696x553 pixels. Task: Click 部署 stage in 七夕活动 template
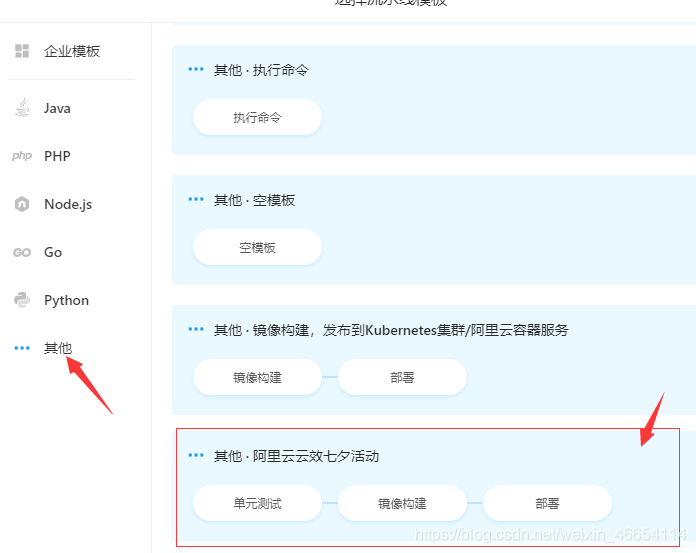[x=547, y=503]
